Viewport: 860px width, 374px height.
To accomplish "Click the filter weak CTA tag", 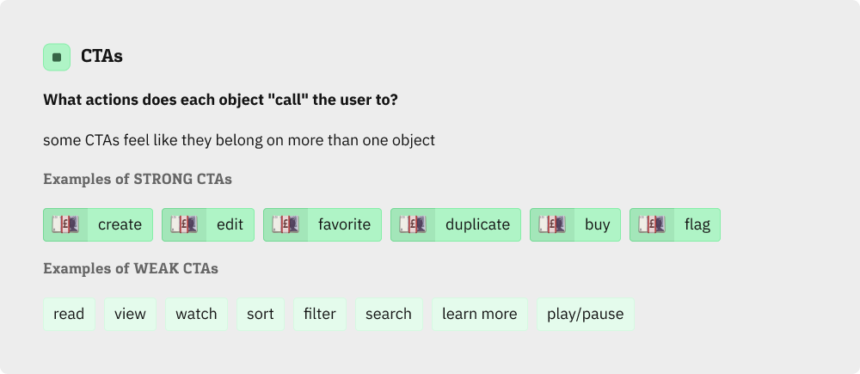I will click(x=320, y=314).
